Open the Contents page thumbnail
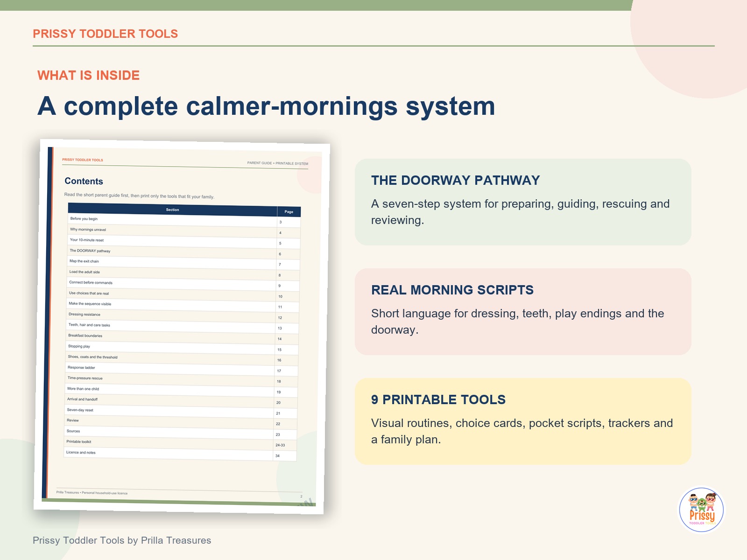 coord(182,326)
